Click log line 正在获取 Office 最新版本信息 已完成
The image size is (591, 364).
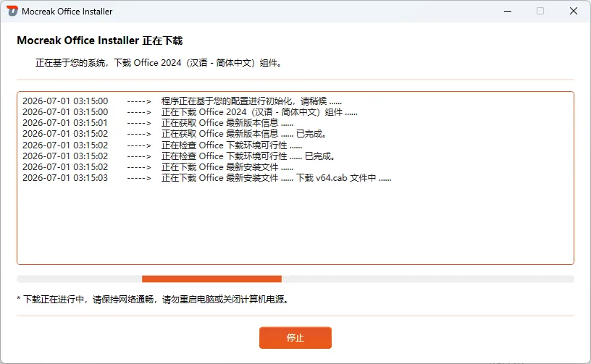pos(175,134)
